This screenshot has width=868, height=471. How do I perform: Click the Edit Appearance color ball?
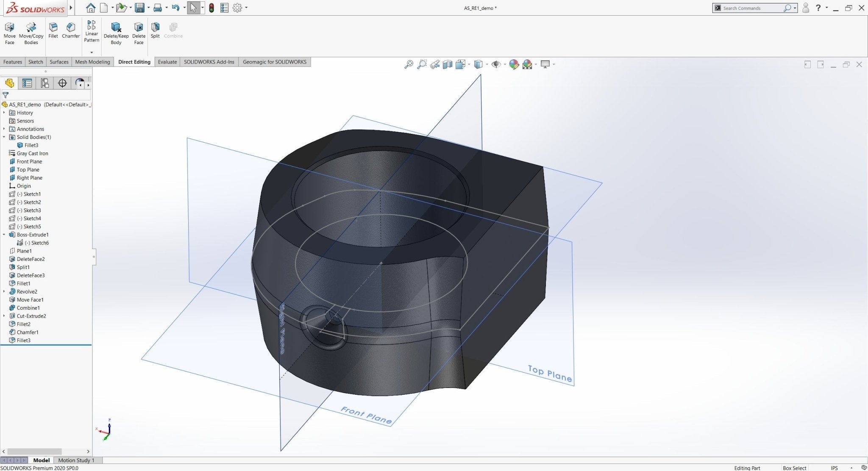514,64
